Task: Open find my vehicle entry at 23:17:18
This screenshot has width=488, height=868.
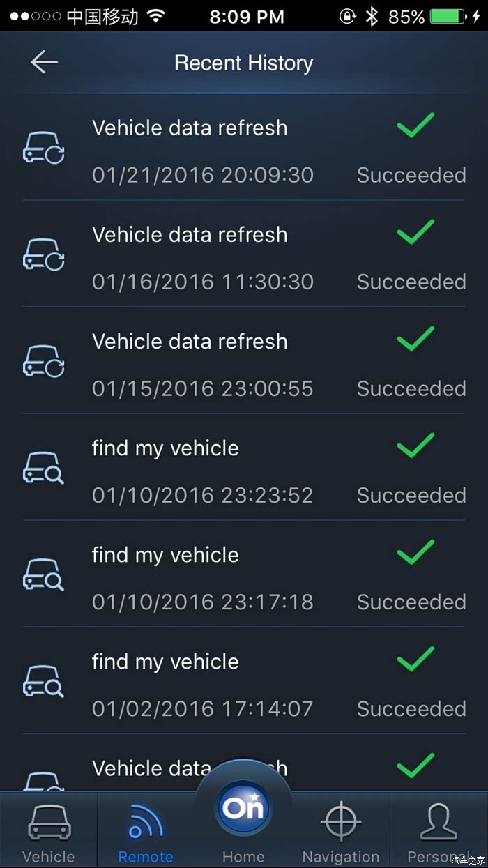Action: [x=165, y=555]
